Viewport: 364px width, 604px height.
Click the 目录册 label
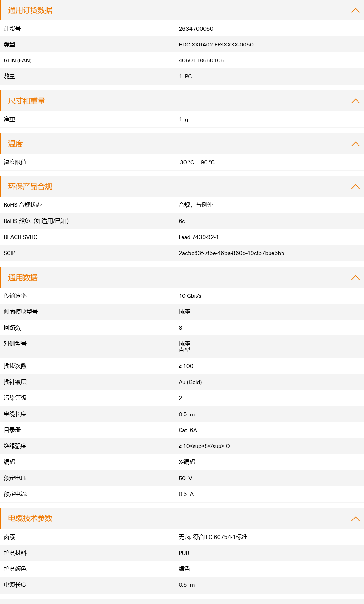coord(12,430)
